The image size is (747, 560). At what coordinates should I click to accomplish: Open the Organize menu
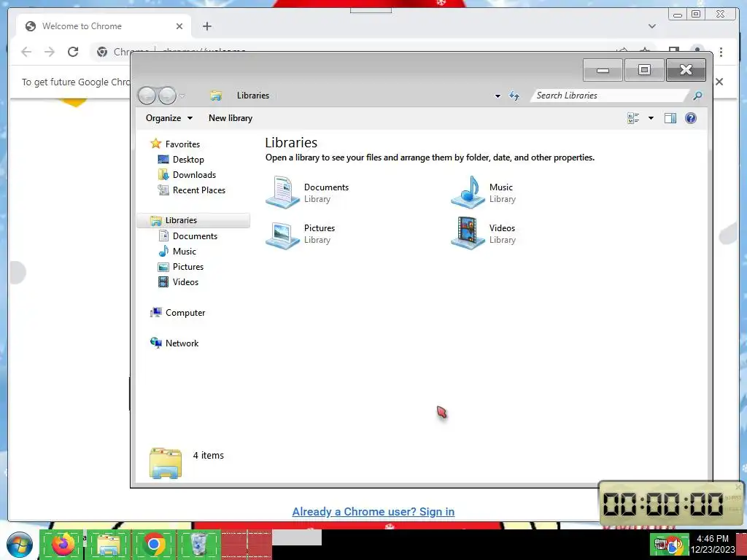pyautogui.click(x=169, y=118)
